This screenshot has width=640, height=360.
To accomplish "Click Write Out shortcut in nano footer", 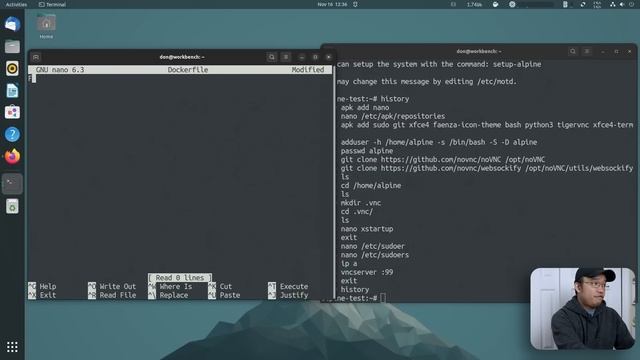I will [x=112, y=287].
